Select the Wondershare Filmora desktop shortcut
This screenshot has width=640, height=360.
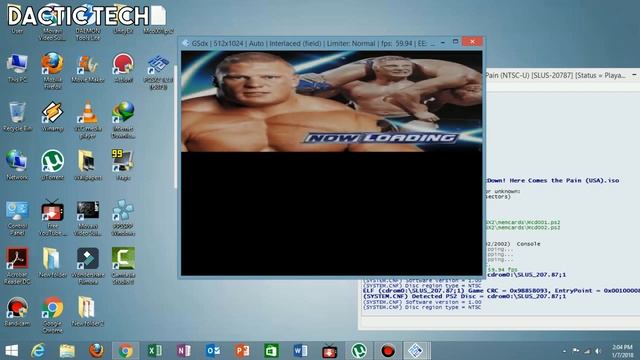[87, 265]
